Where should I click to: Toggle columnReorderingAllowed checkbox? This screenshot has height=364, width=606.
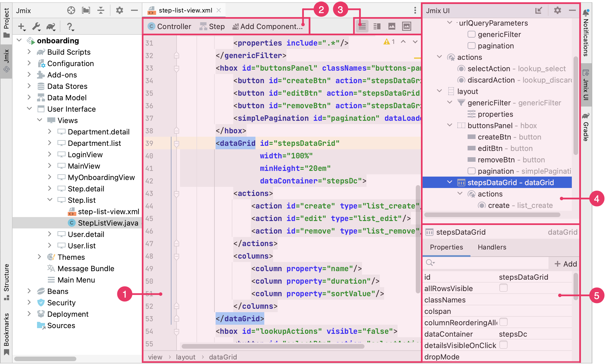503,322
